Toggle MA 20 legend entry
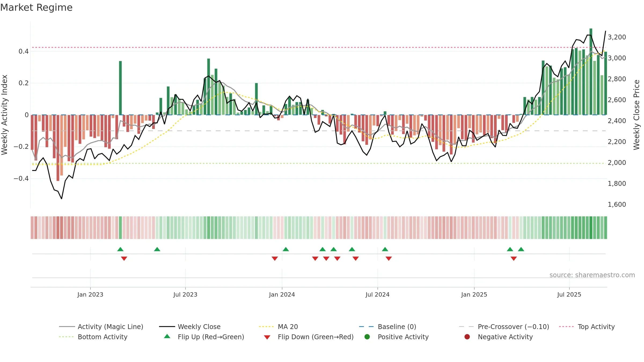644x362 pixels. pos(278,327)
